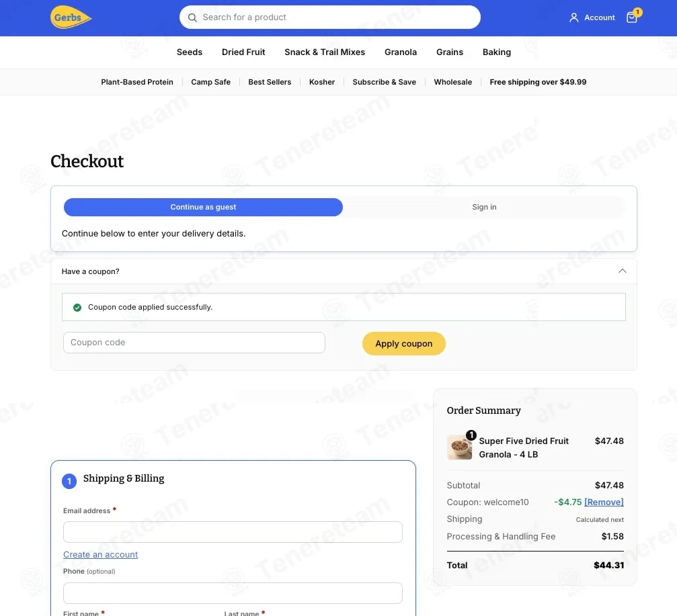Image resolution: width=677 pixels, height=616 pixels.
Task: Click the Search for a product box
Action: [x=330, y=17]
